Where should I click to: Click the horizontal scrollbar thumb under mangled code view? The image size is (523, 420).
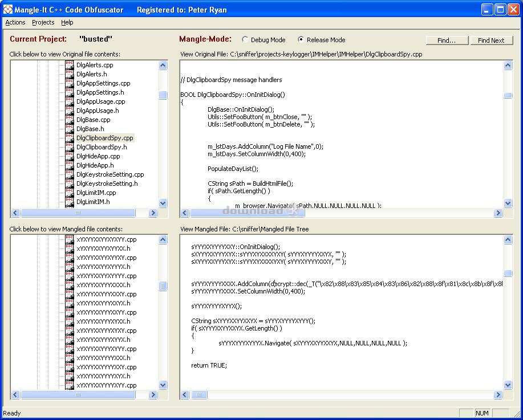(x=199, y=394)
